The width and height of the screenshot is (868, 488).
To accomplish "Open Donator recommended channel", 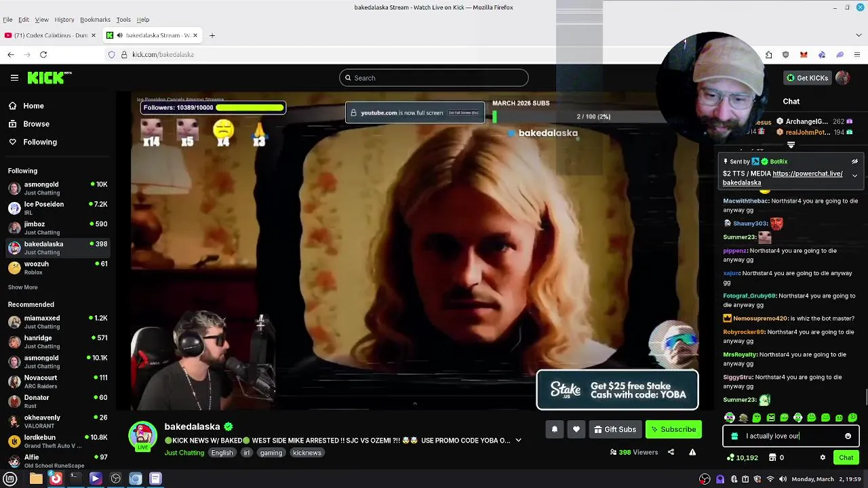I will [x=58, y=401].
